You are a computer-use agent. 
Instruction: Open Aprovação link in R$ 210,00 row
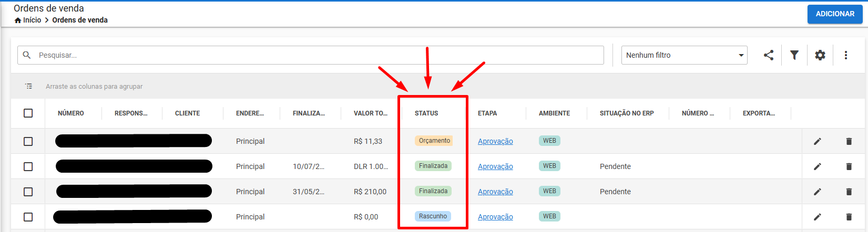coord(495,192)
